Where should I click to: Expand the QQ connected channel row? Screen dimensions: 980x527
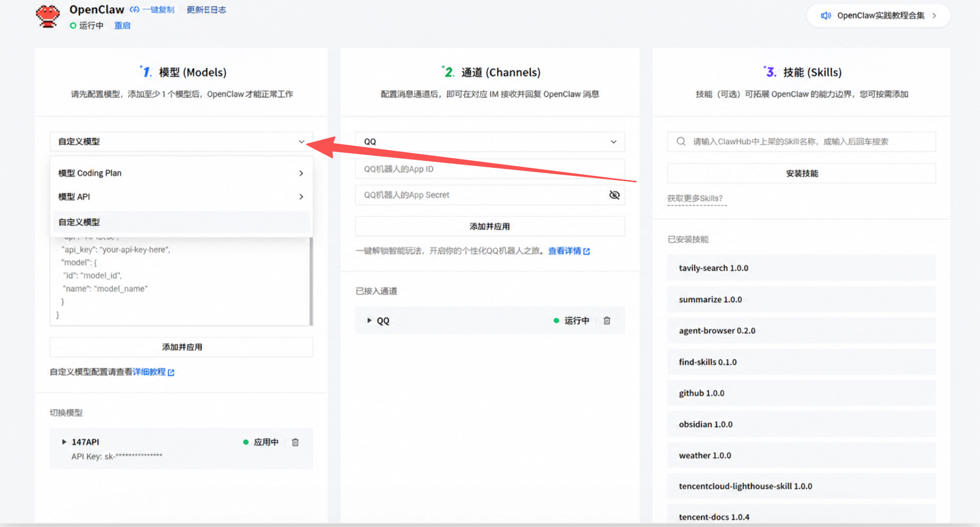pos(369,321)
